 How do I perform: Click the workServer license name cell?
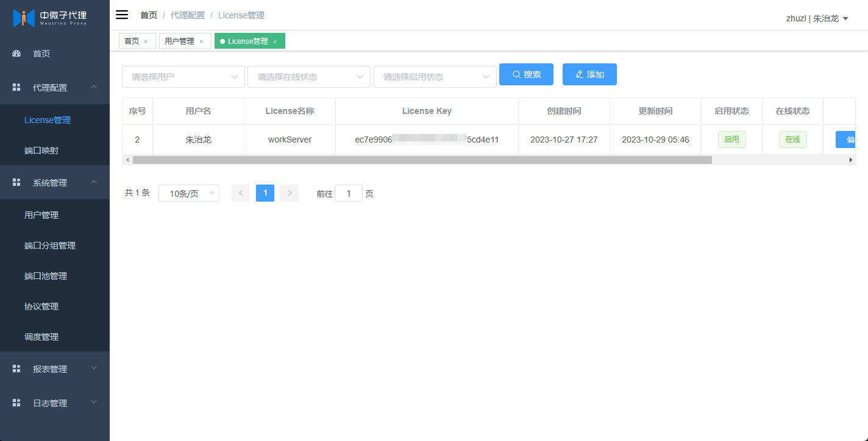[290, 139]
